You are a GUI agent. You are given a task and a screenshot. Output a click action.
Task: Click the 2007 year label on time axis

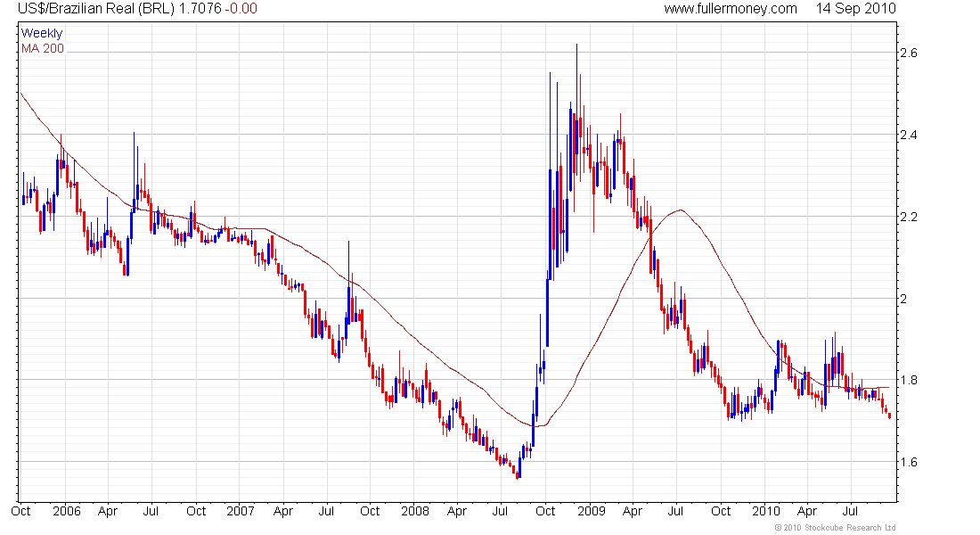click(241, 511)
